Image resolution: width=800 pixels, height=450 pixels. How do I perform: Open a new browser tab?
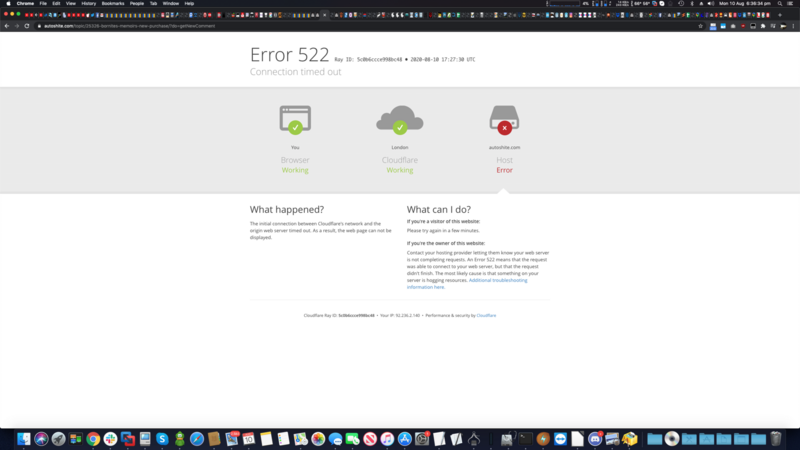(x=780, y=15)
